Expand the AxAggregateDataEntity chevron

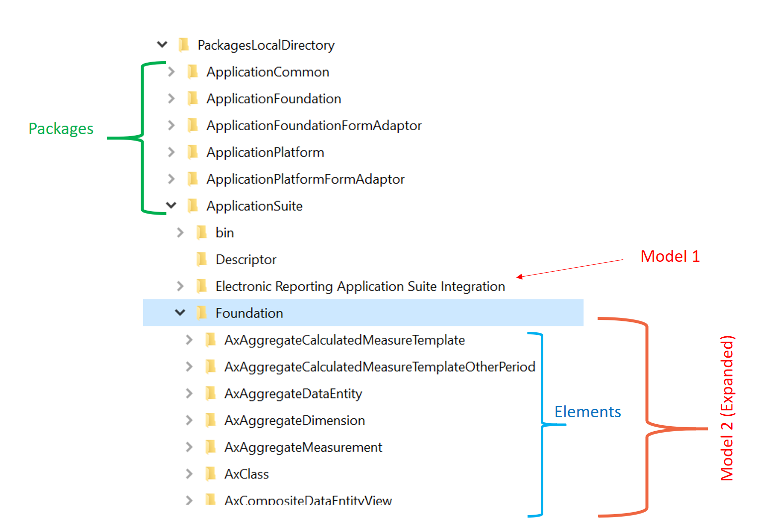[189, 393]
